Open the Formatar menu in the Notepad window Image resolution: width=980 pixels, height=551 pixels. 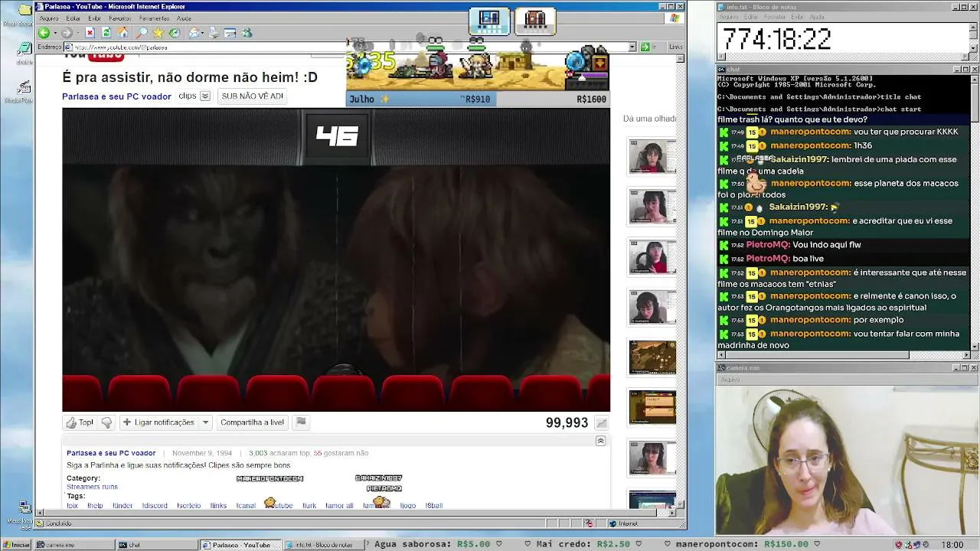pyautogui.click(x=775, y=17)
